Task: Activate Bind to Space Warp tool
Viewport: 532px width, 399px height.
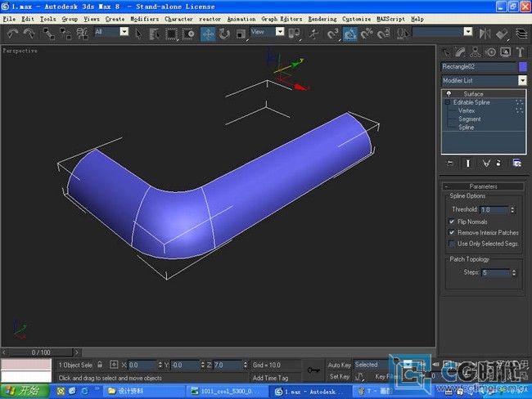Action: (x=82, y=34)
